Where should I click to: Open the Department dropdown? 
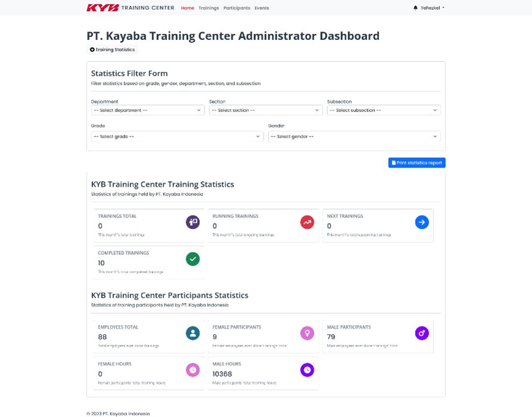148,110
